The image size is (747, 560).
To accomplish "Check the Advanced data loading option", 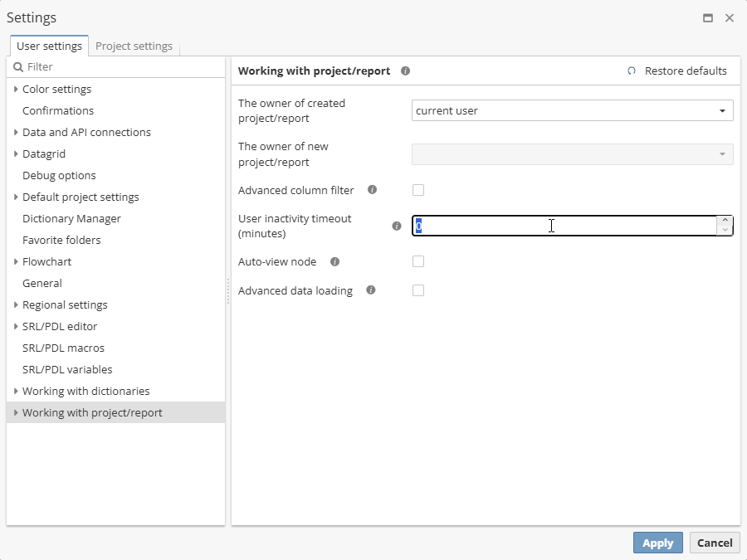I will coord(418,290).
